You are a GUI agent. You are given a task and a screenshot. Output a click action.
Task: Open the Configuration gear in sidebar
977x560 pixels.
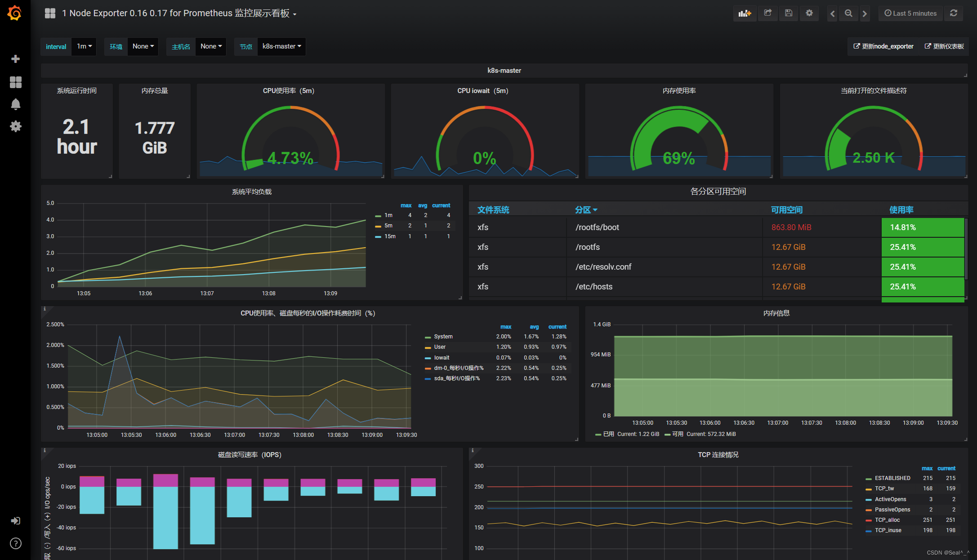[x=15, y=126]
